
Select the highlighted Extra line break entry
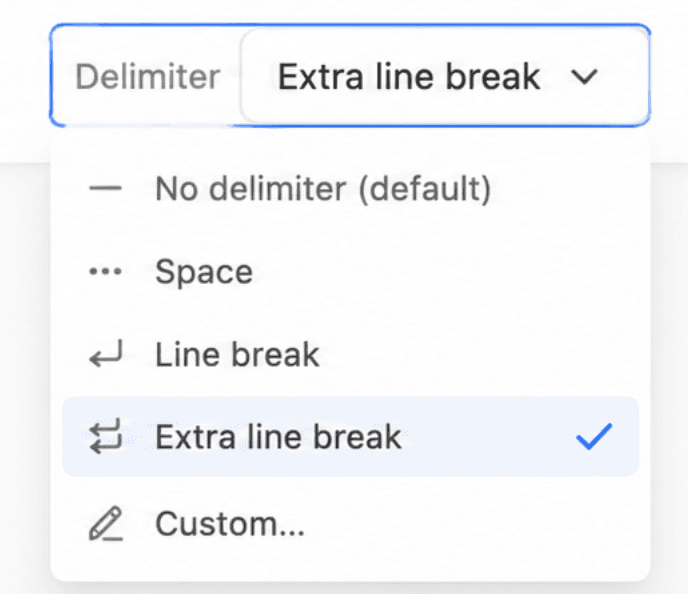pyautogui.click(x=350, y=437)
